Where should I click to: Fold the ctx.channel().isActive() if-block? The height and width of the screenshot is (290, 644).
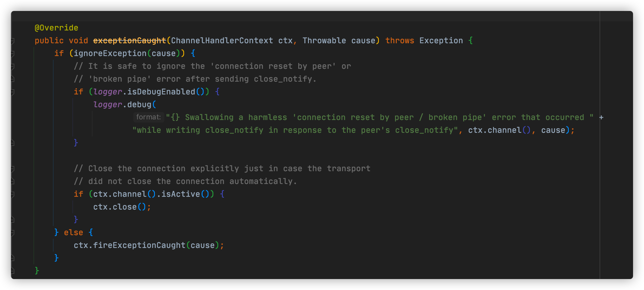pos(12,194)
